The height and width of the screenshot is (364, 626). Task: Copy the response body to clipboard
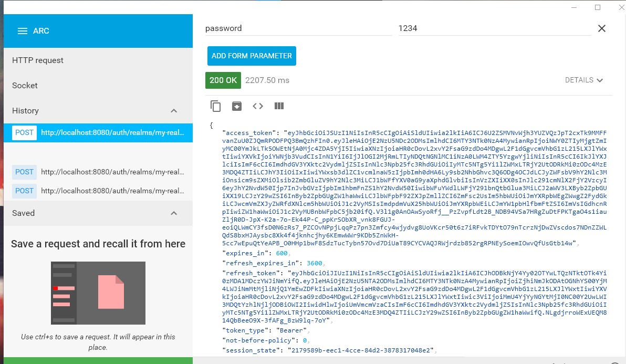click(x=216, y=106)
